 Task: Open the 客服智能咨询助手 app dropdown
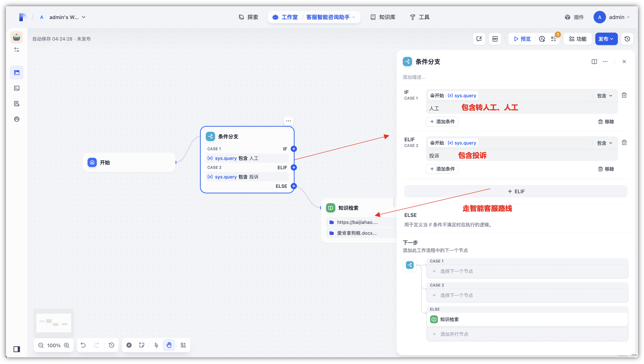[x=330, y=17]
